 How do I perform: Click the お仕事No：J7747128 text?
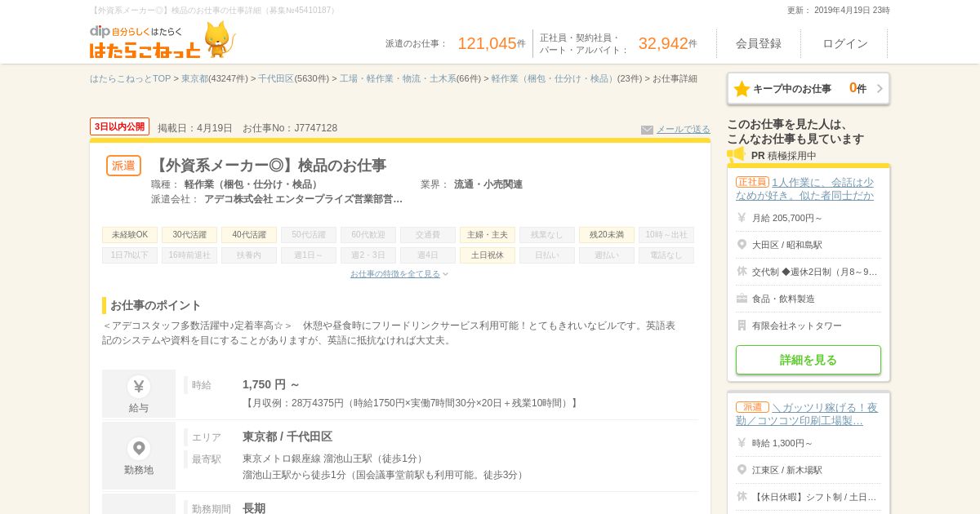(x=290, y=128)
